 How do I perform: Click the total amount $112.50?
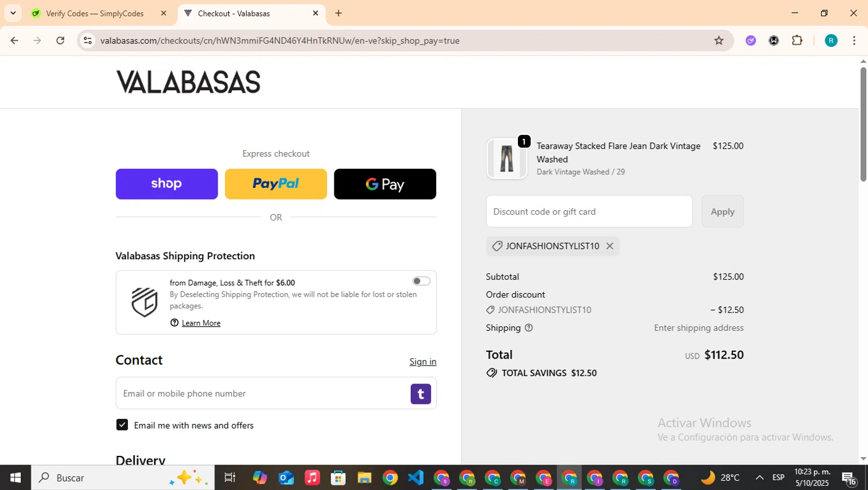coord(724,355)
